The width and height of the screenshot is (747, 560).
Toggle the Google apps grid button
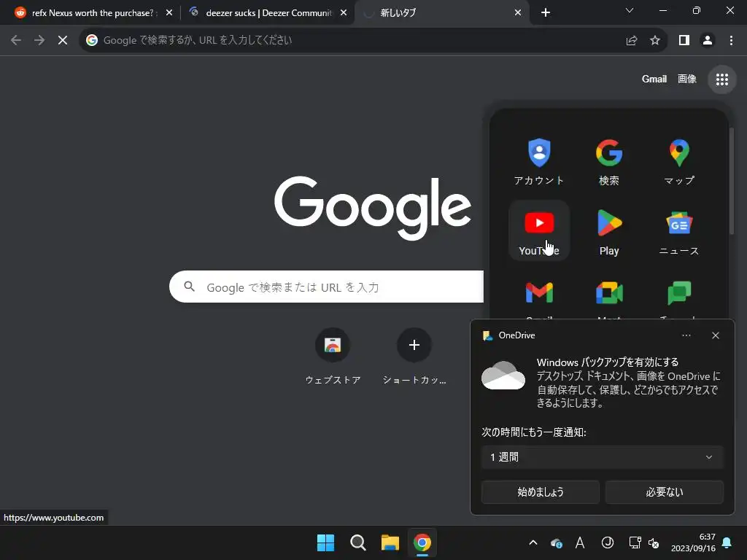721,79
